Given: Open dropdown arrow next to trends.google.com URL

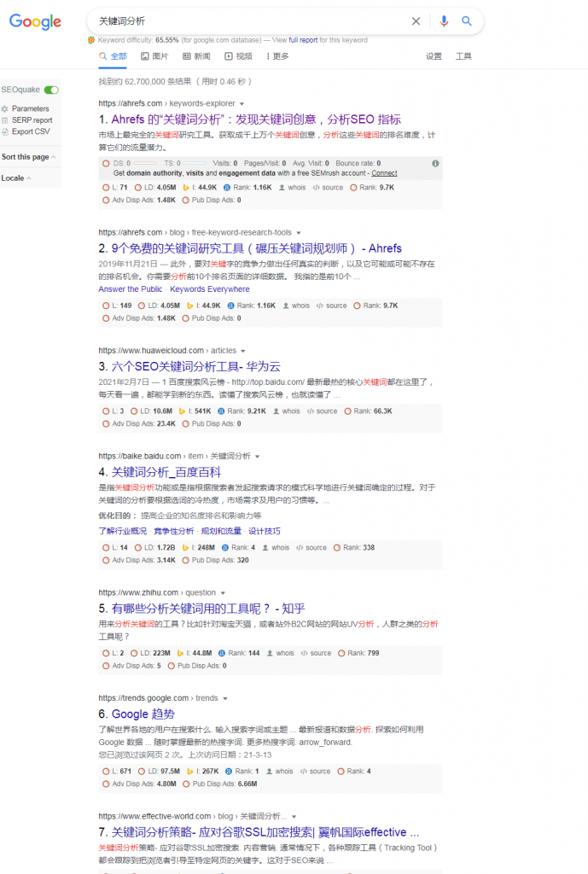Looking at the screenshot, I should 225,698.
